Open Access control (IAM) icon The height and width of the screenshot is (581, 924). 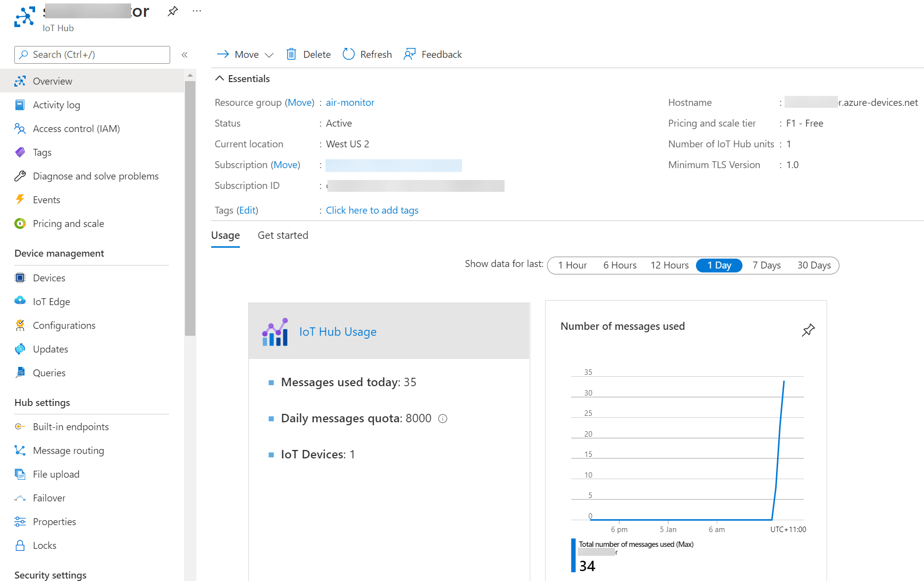20,129
